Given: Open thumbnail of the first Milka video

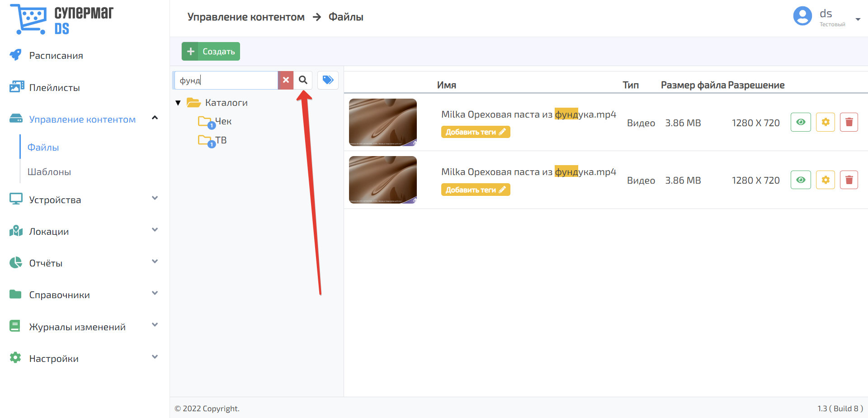Looking at the screenshot, I should pyautogui.click(x=383, y=122).
